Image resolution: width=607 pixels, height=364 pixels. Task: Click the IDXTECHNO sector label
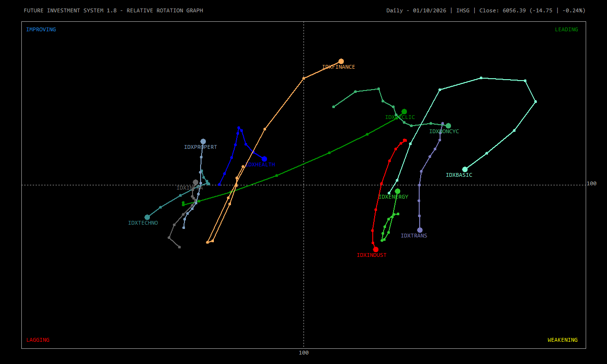click(143, 223)
